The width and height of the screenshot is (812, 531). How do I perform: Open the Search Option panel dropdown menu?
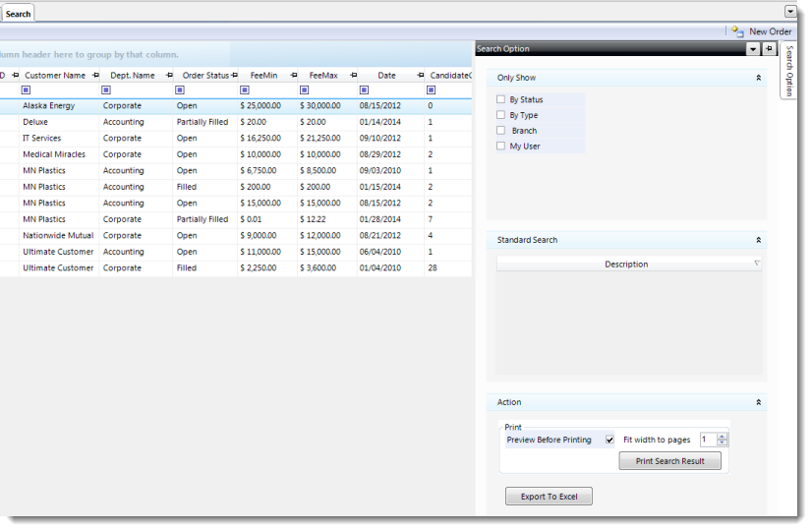(753, 49)
